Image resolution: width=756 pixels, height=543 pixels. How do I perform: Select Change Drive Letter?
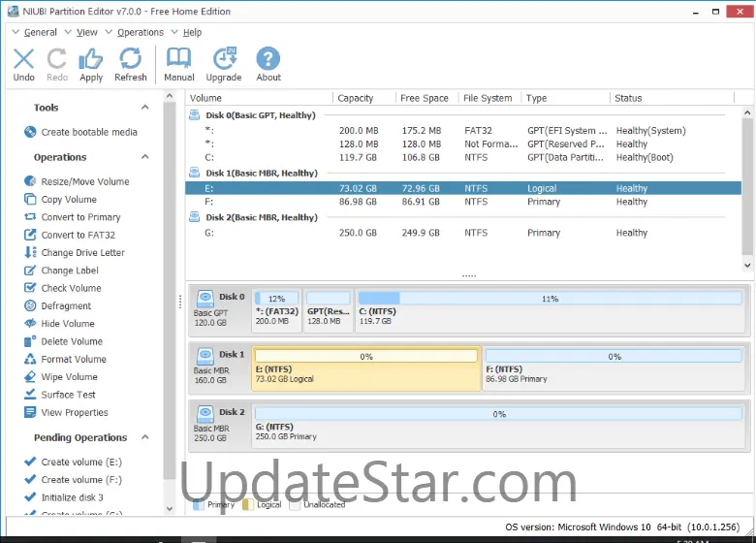click(x=75, y=253)
